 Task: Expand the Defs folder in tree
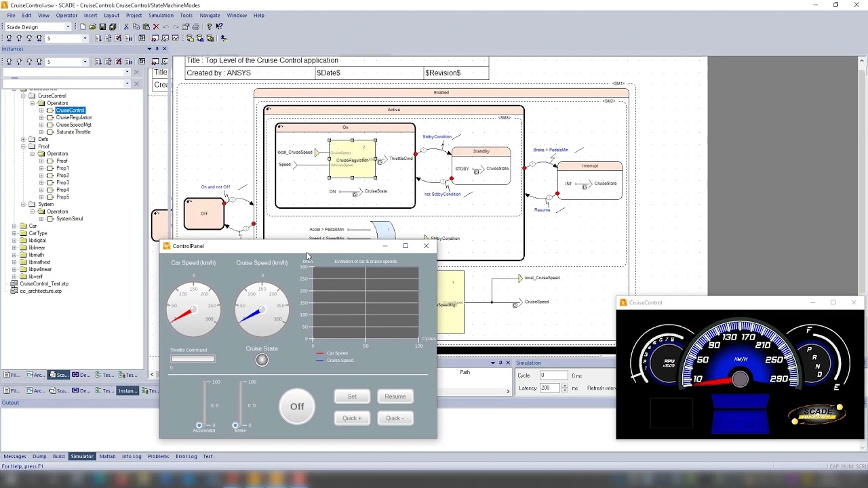(23, 139)
